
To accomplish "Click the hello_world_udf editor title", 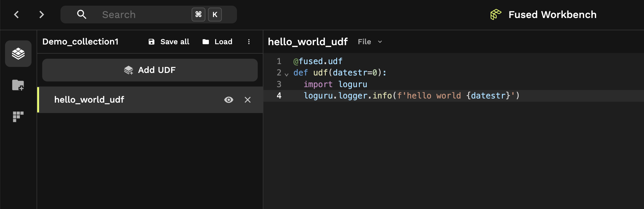I will tap(308, 42).
